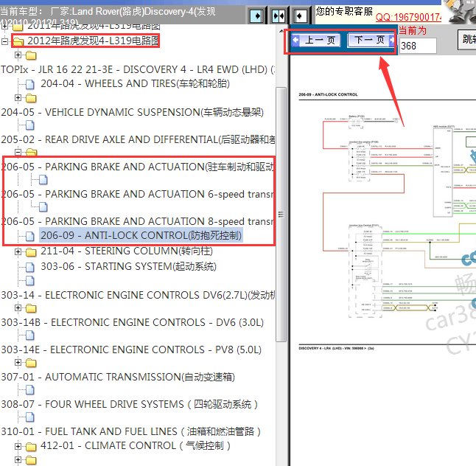Expand the 412-01 CLIMATE CONTROL folder

[18, 446]
